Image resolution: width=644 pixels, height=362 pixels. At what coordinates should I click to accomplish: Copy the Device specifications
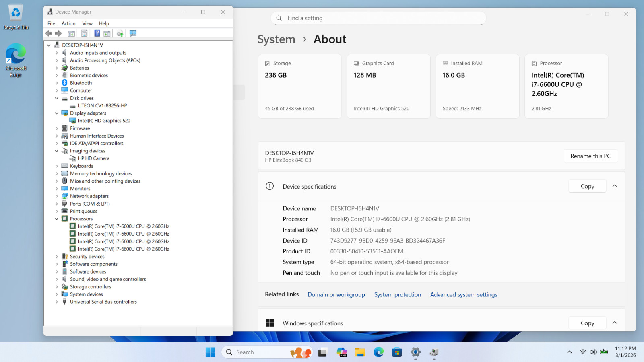coord(587,186)
